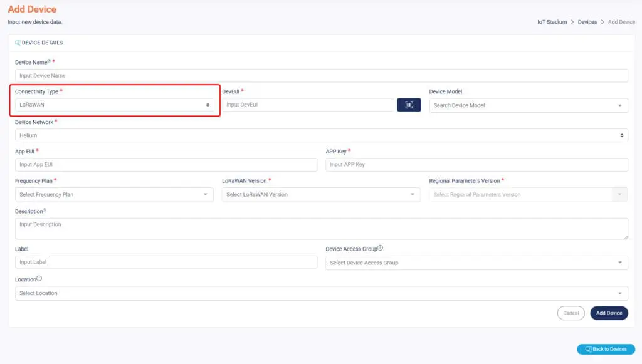Click the Back to Devices button

tap(606, 349)
